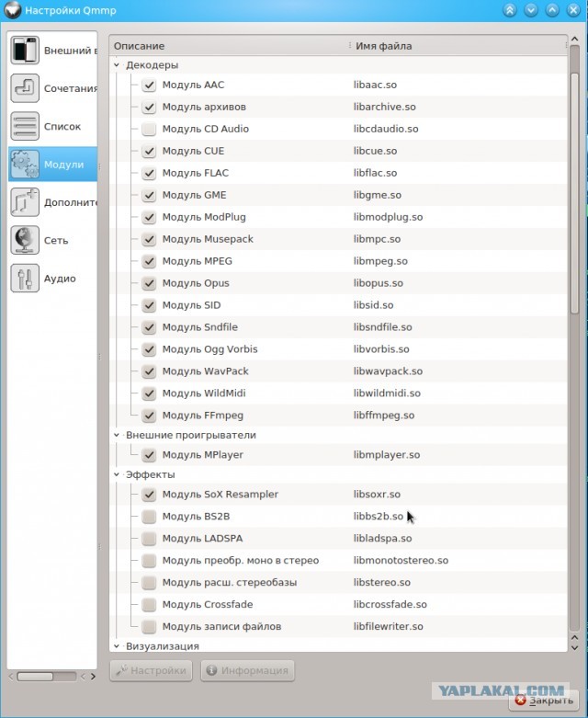The height and width of the screenshot is (718, 588).
Task: Click the module list vertical scrollbar thumb
Action: point(575,192)
